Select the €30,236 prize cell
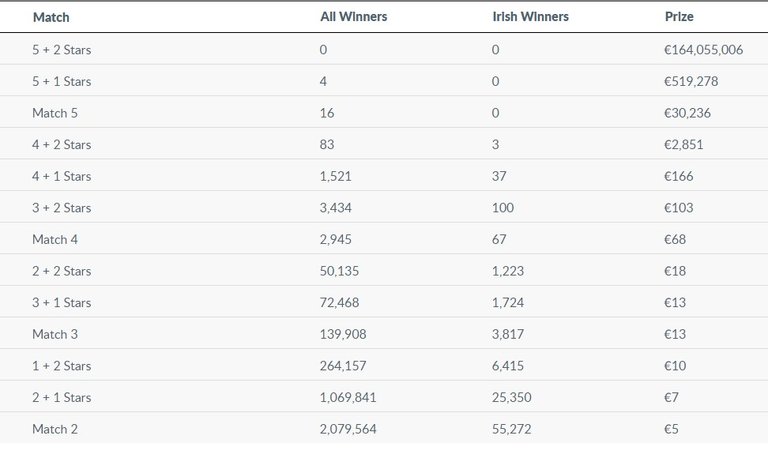768x457 pixels. [x=687, y=113]
